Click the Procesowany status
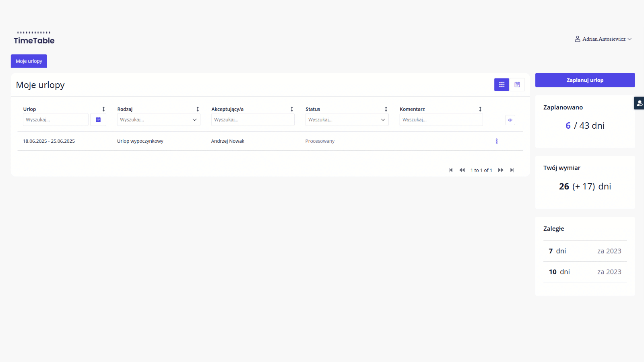 click(320, 141)
